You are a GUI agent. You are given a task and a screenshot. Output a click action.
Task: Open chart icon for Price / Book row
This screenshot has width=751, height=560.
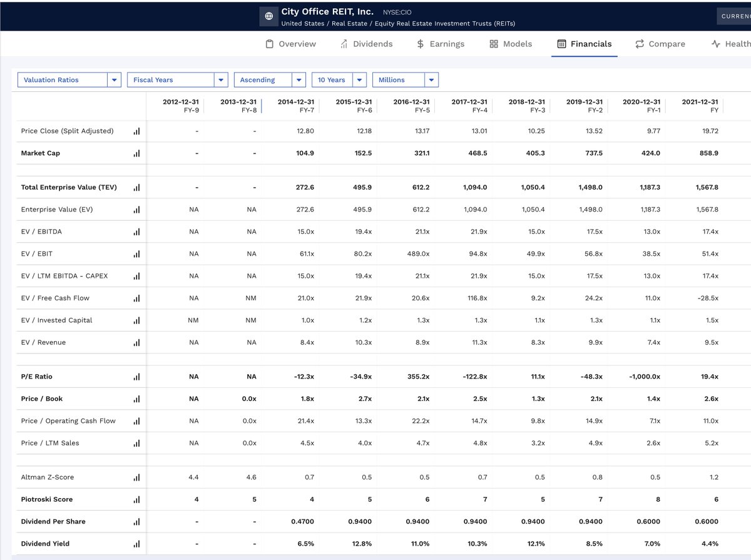pos(136,399)
